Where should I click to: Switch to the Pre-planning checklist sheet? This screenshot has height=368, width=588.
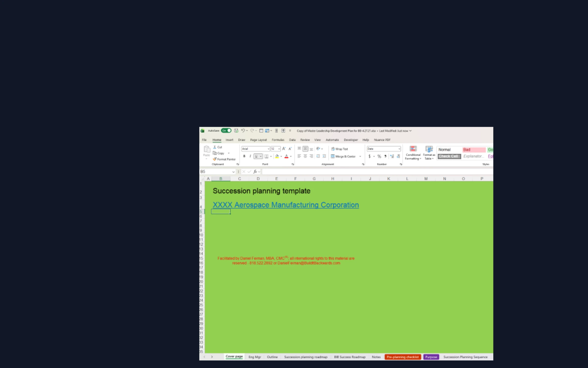(403, 357)
